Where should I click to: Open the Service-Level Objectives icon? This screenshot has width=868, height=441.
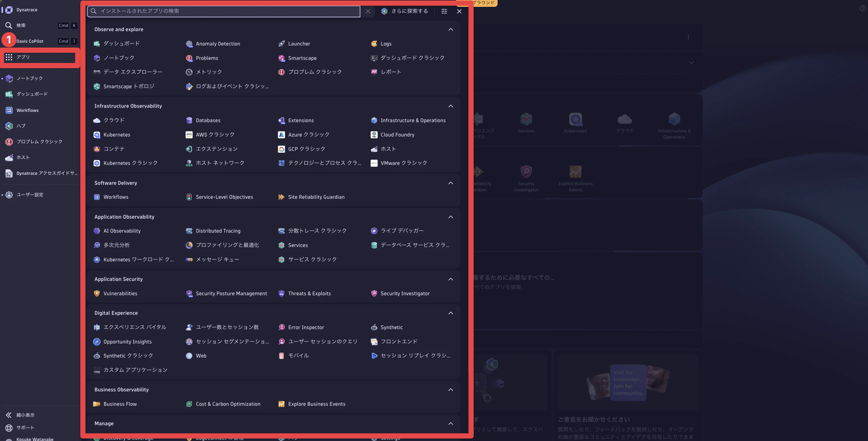pyautogui.click(x=189, y=197)
